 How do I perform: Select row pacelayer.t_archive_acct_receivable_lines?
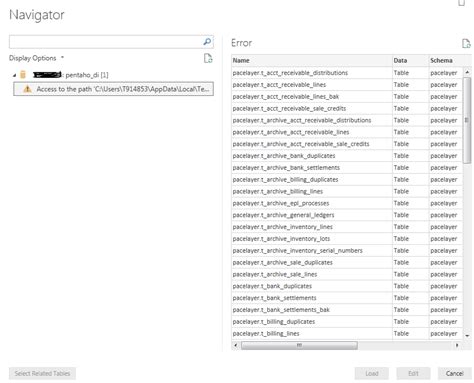[x=347, y=132]
